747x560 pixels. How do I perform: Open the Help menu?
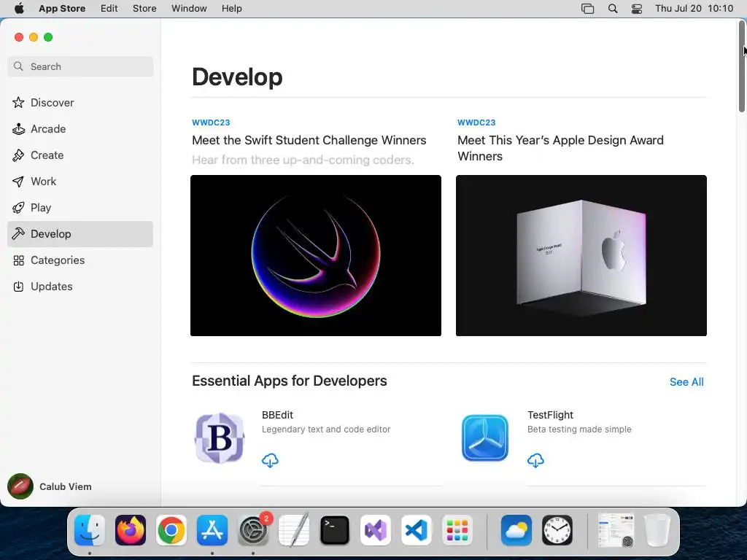[x=231, y=9]
